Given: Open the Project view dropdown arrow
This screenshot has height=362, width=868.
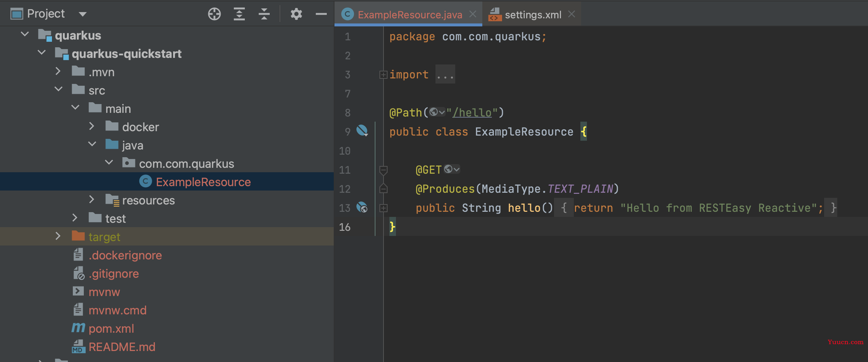Looking at the screenshot, I should (83, 14).
